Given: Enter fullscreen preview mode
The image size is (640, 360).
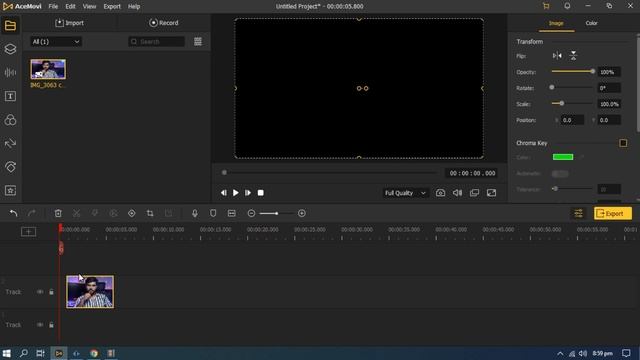Looking at the screenshot, I should pos(491,193).
